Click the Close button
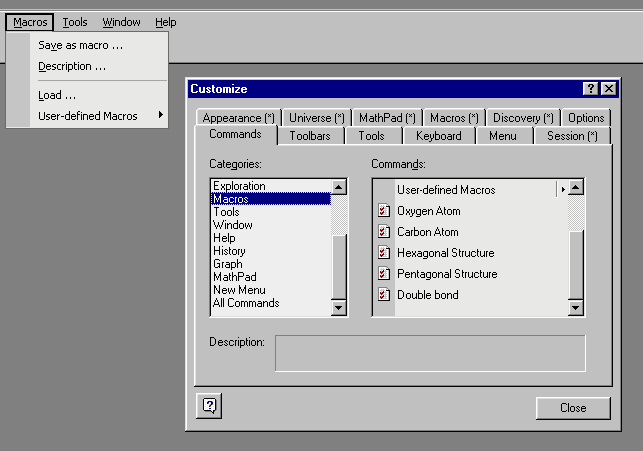The image size is (643, 451). coord(573,408)
